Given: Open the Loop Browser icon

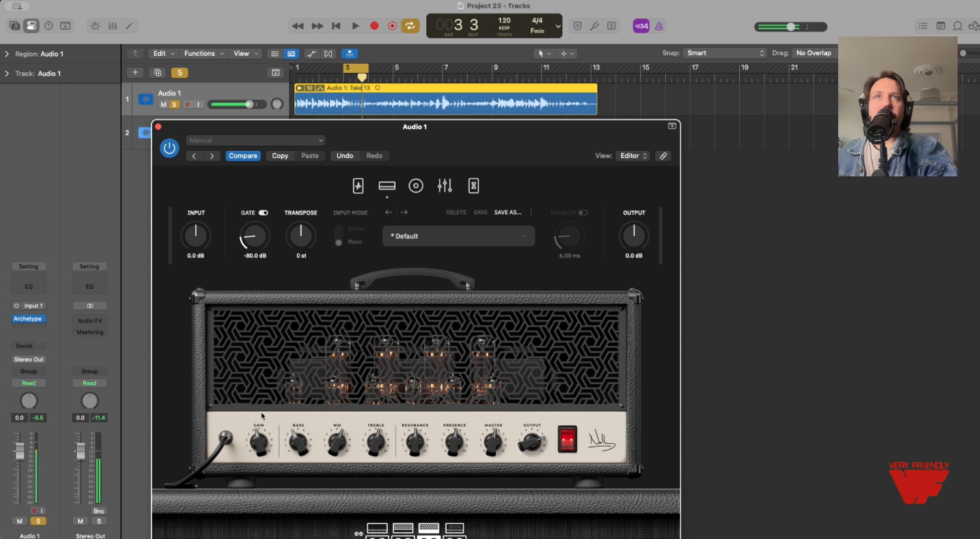Looking at the screenshot, I should point(958,26).
